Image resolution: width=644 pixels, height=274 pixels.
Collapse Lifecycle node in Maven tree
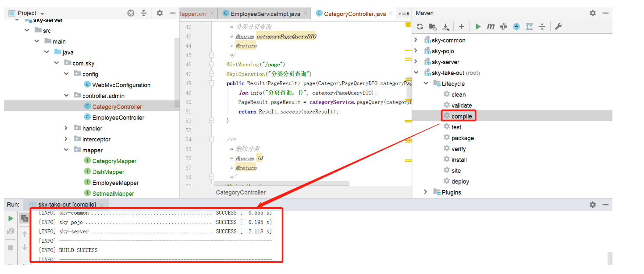click(426, 83)
